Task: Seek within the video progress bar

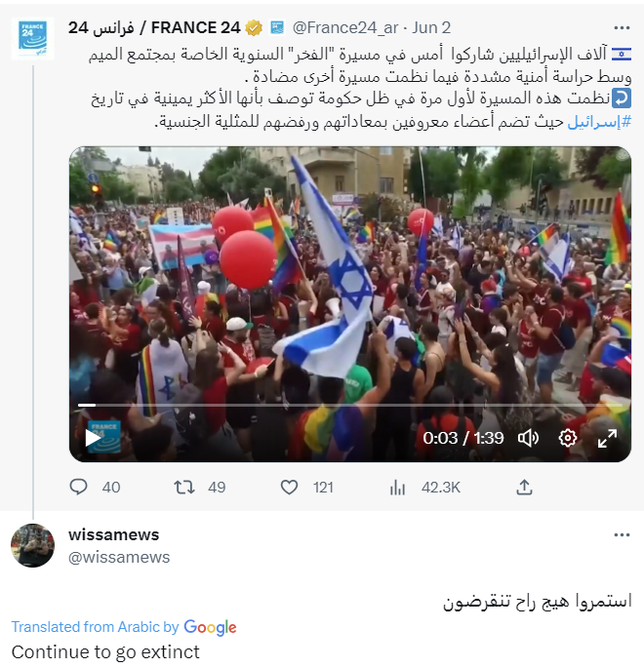Action: tap(349, 405)
